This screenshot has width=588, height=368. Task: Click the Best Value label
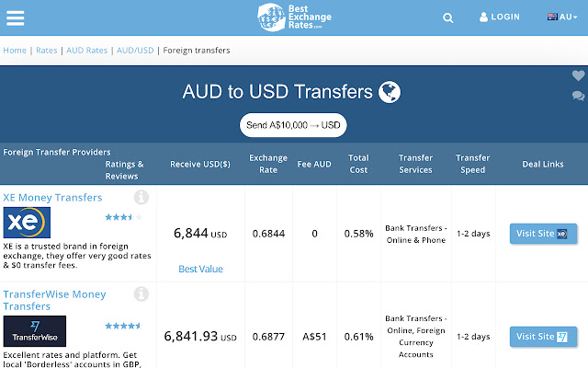coord(200,269)
